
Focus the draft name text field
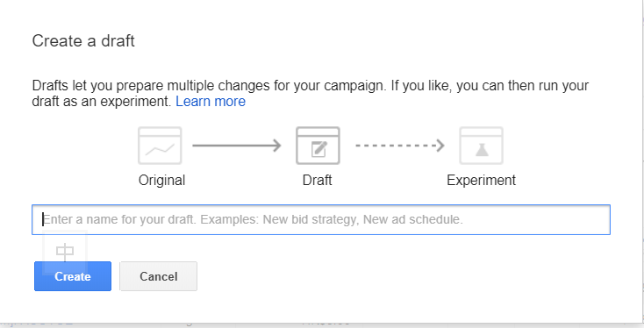321,219
